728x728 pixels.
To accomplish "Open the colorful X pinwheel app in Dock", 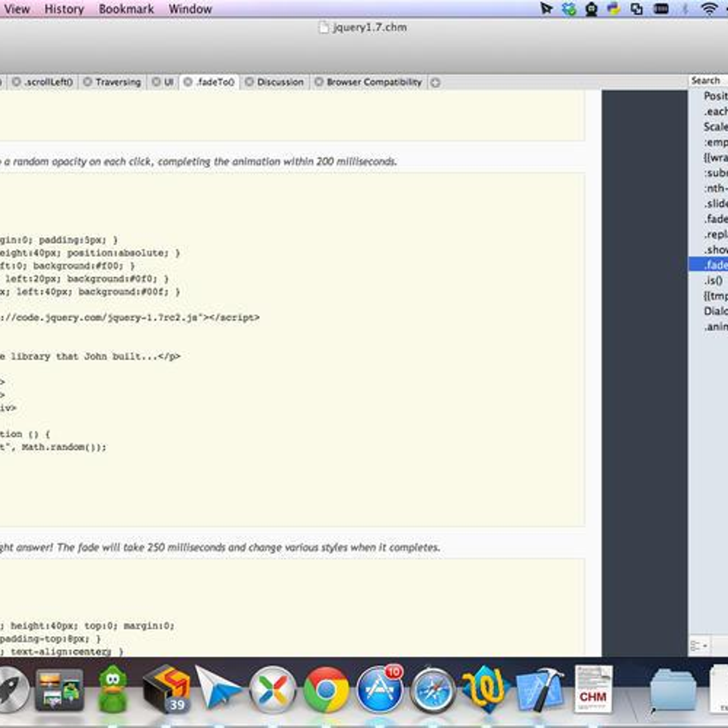I will point(273,690).
